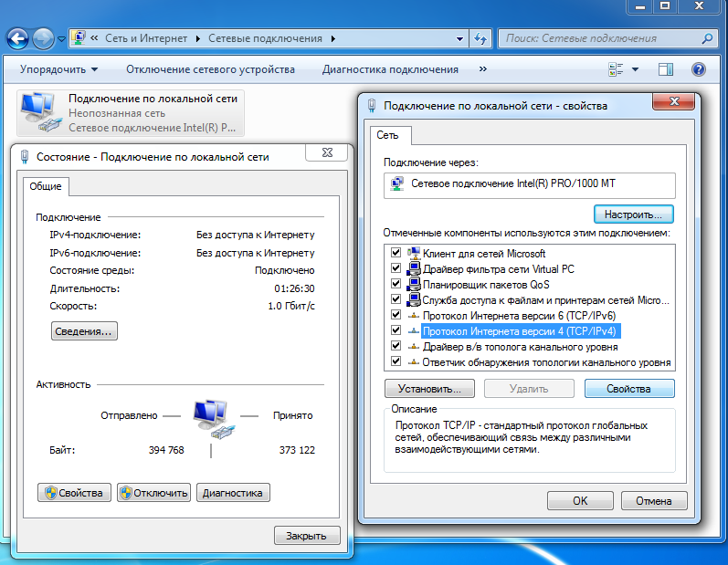The width and height of the screenshot is (728, 565).
Task: Toggle 'Планировщик пакетов QoS' checkbox
Action: 396,284
